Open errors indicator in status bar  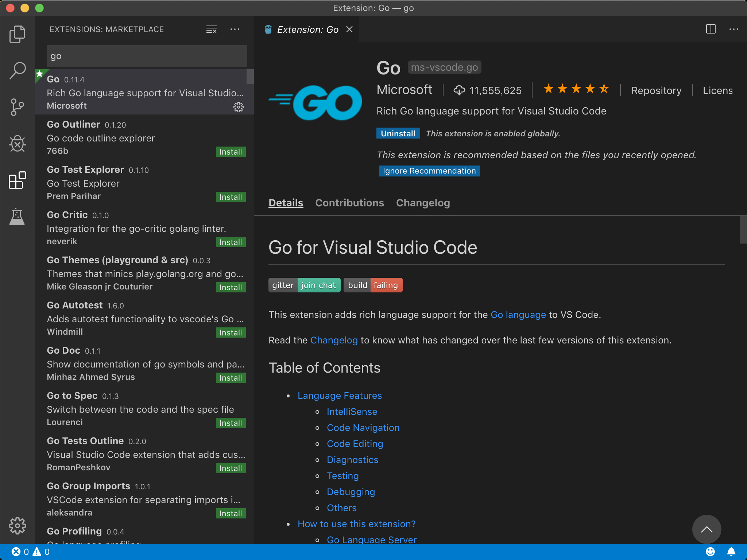point(20,552)
